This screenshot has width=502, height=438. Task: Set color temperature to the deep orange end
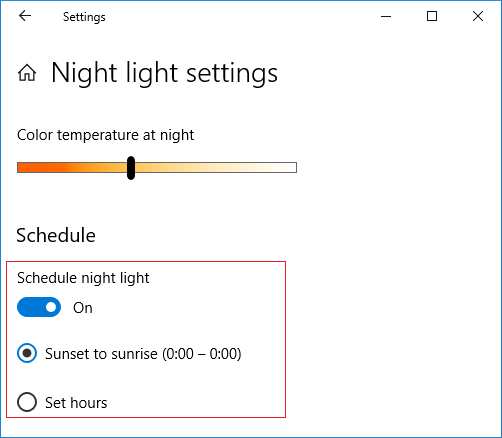(22, 168)
